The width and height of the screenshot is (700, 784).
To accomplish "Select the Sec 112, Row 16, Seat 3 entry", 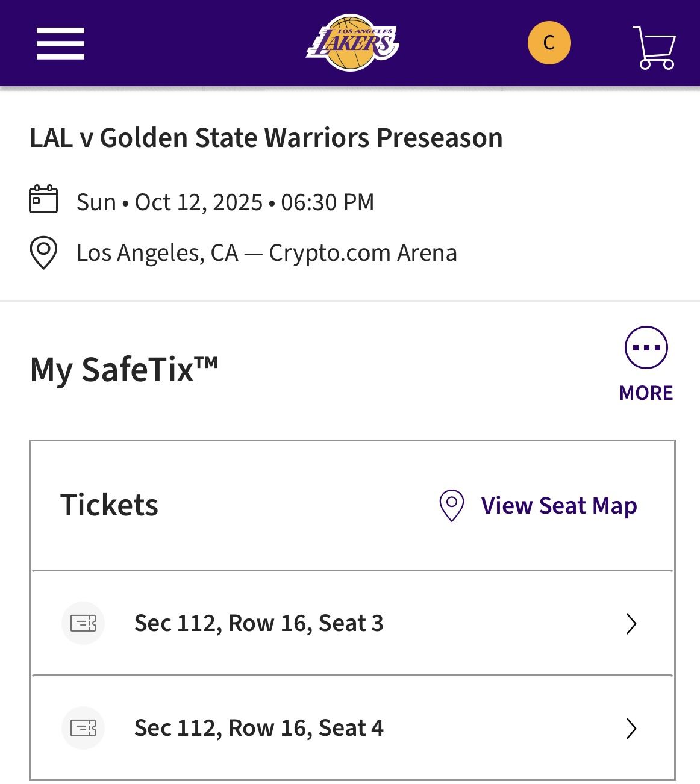I will click(258, 623).
